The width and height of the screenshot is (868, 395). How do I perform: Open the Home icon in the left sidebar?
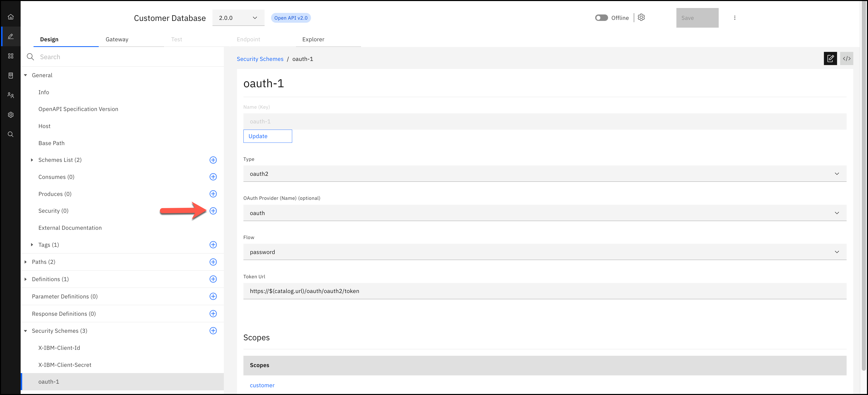pyautogui.click(x=11, y=17)
